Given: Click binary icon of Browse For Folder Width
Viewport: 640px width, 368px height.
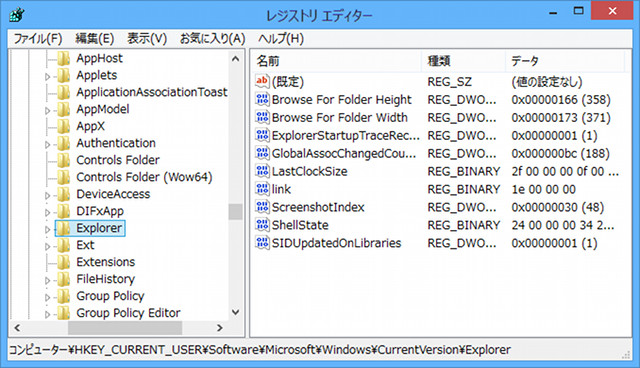Looking at the screenshot, I should tap(262, 117).
